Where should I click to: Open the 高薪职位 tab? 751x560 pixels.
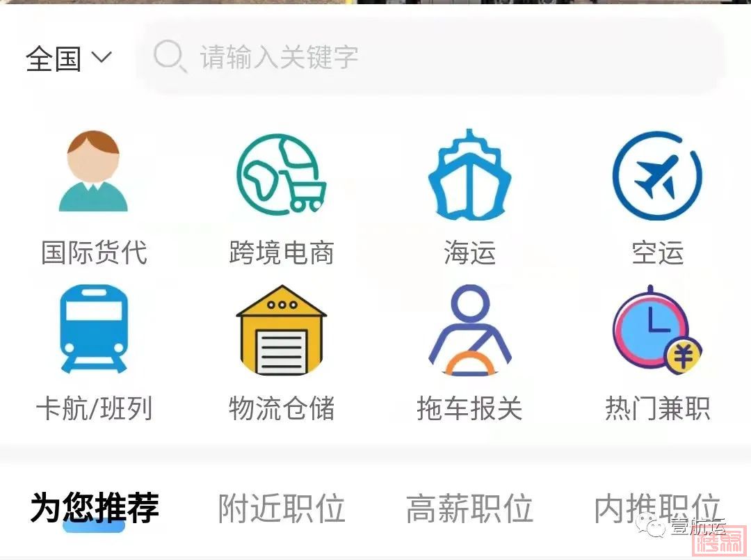469,509
